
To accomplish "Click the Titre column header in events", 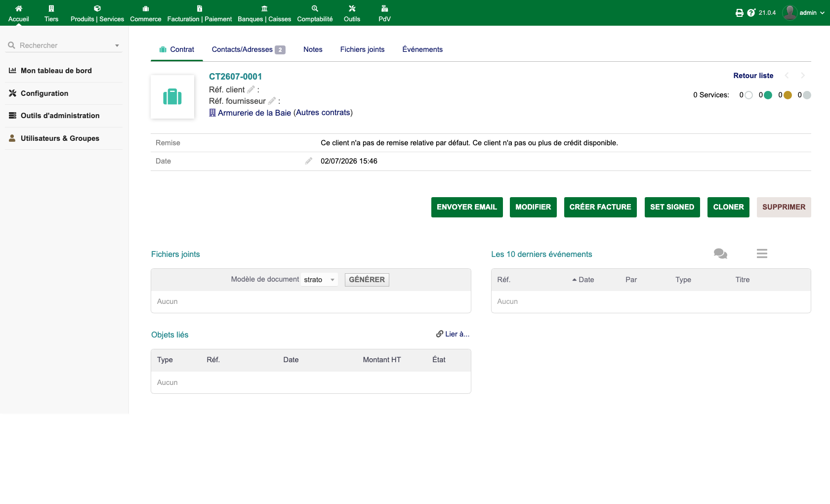I will [x=743, y=280].
